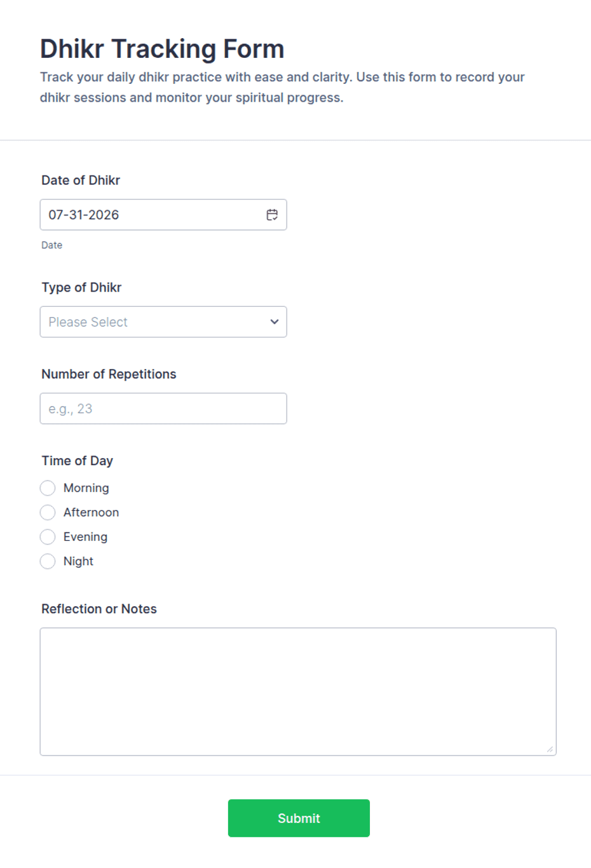The height and width of the screenshot is (868, 591).
Task: Submit the dhikr tracking form
Action: coord(299,818)
